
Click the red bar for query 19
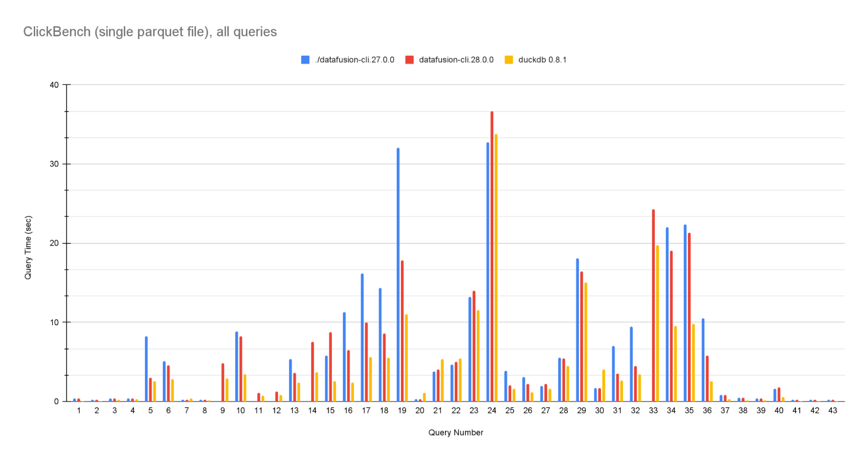tap(402, 331)
